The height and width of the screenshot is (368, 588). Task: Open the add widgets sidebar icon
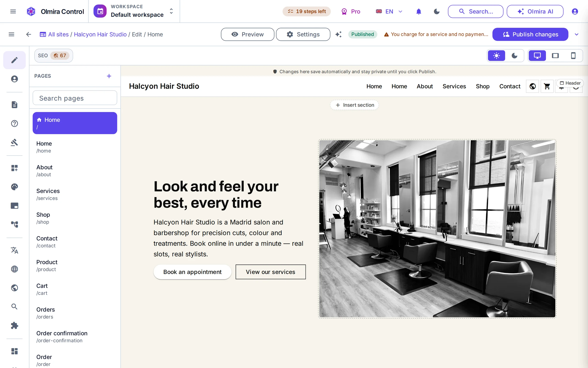[x=14, y=168]
